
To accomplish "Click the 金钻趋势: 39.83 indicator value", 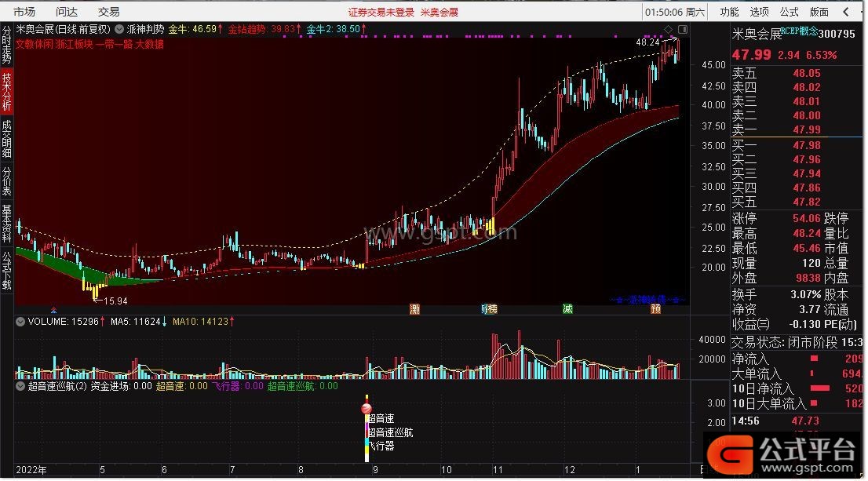I will (x=264, y=29).
